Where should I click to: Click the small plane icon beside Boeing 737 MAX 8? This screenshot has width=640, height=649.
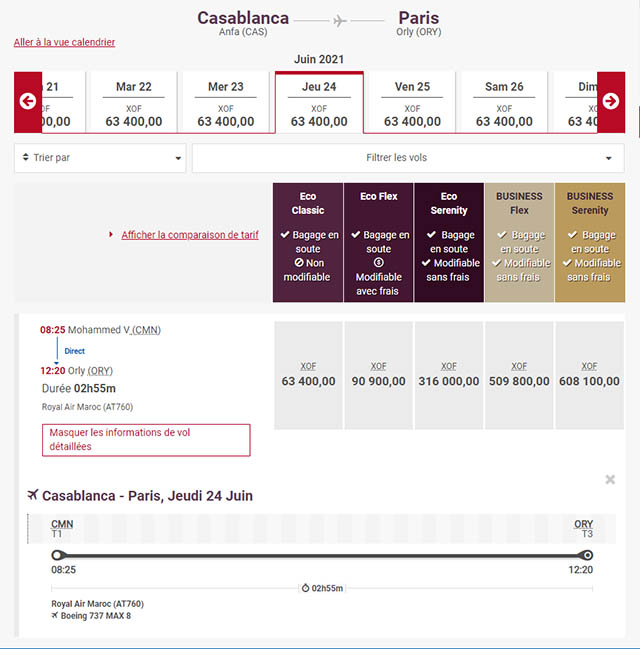click(55, 616)
